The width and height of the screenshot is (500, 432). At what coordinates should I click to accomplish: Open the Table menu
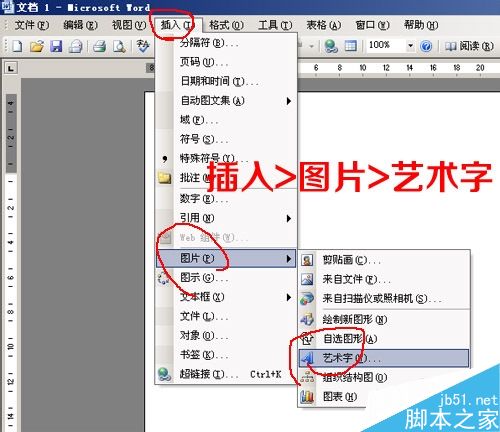tap(324, 25)
